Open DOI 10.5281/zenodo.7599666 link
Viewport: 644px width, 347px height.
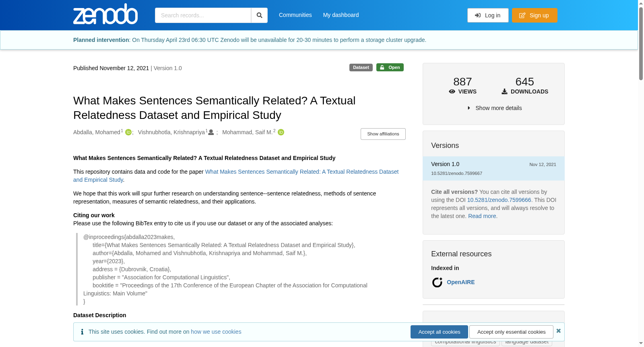[x=499, y=200]
